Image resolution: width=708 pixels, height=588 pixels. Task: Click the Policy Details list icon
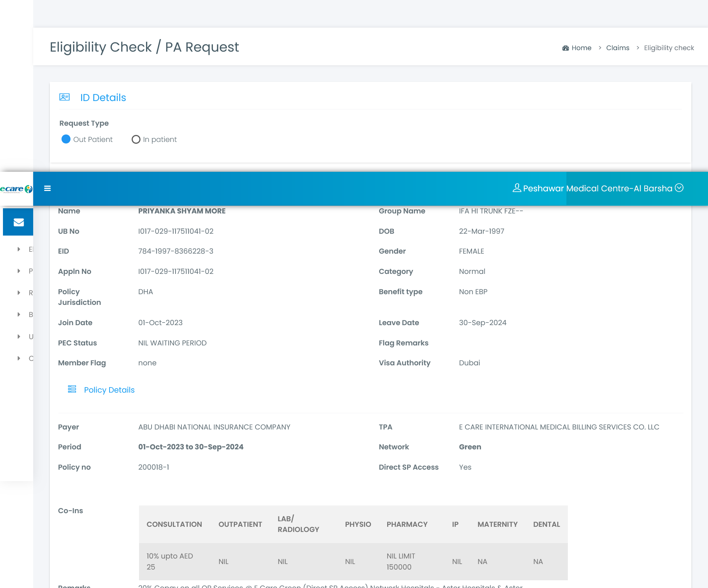click(x=72, y=389)
